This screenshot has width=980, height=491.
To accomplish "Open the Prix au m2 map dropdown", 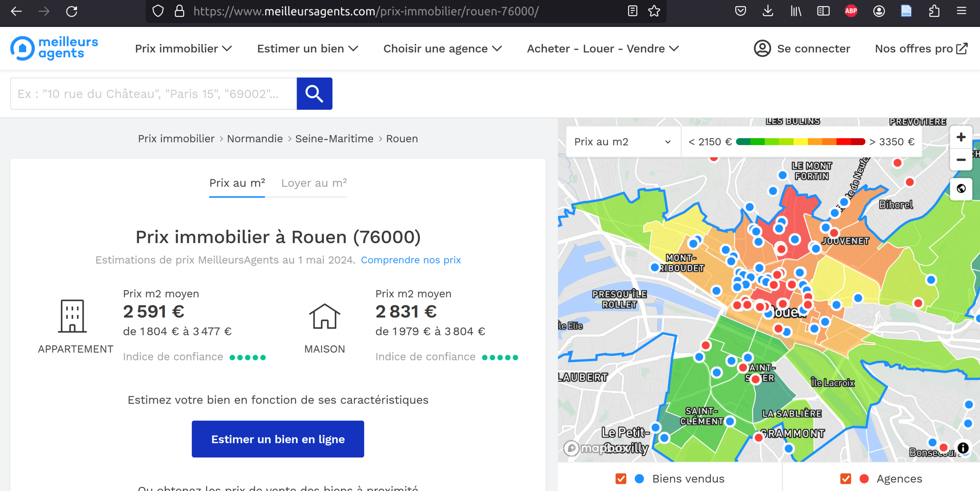I will [x=622, y=142].
